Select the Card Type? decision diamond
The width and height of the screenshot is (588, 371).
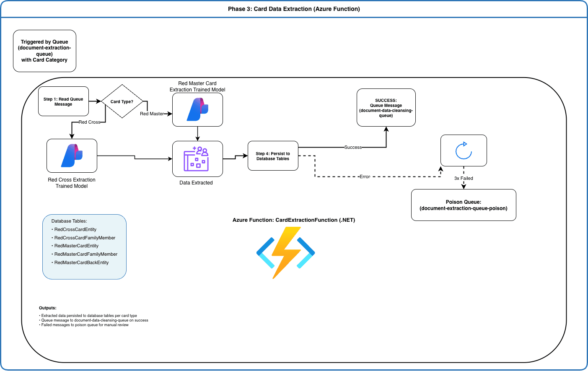[x=122, y=101]
